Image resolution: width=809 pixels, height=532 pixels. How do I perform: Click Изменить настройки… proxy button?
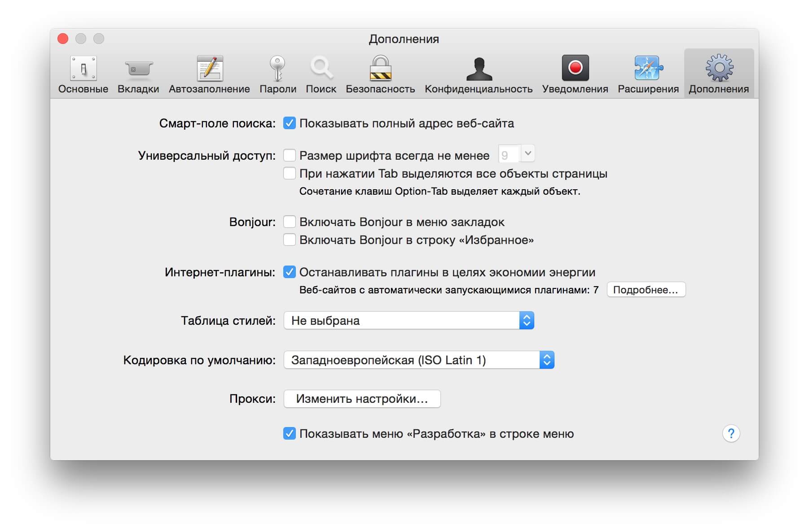pos(362,398)
